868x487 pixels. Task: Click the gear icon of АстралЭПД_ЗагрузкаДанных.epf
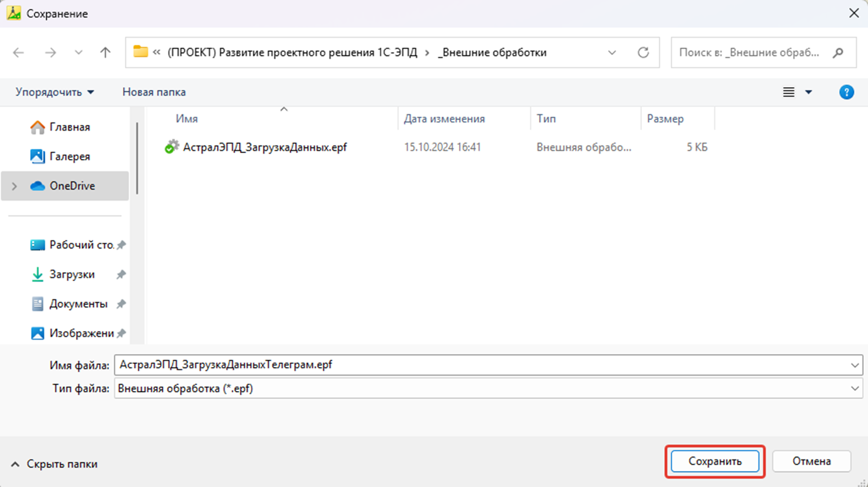pyautogui.click(x=171, y=147)
